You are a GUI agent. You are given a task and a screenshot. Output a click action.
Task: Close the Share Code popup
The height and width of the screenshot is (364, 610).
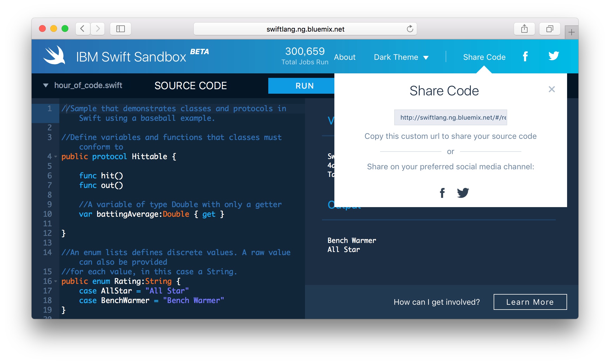551,89
